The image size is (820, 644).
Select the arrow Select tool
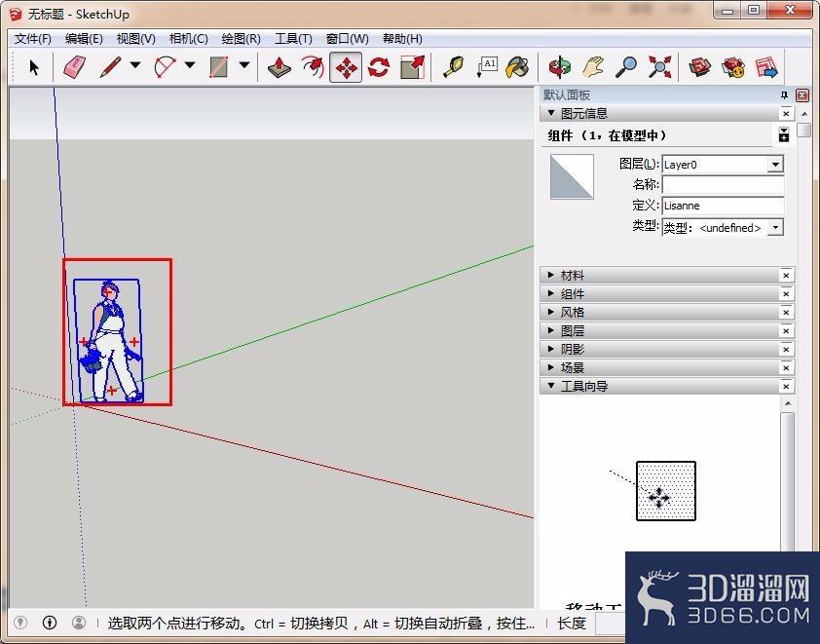(34, 67)
